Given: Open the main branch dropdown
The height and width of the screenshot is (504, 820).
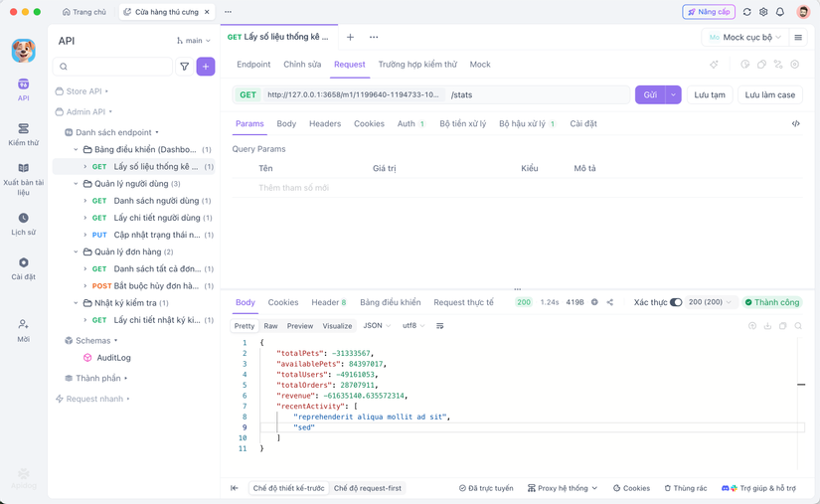Looking at the screenshot, I should coord(194,41).
